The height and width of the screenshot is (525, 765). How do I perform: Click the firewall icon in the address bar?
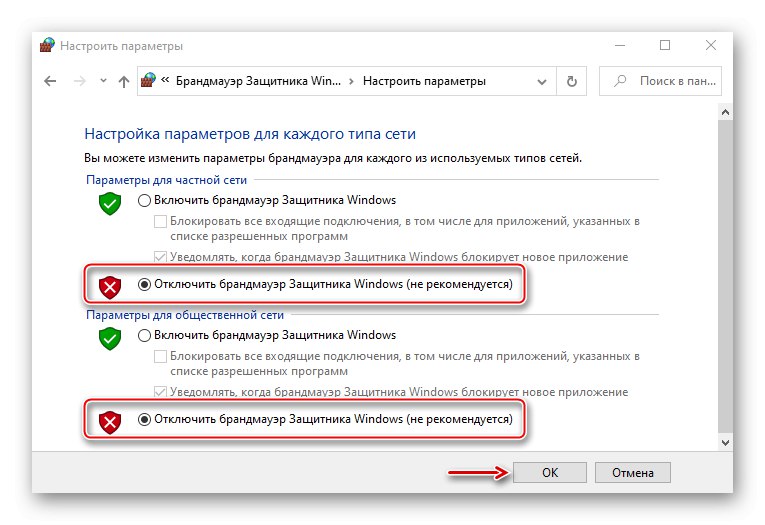pos(148,80)
